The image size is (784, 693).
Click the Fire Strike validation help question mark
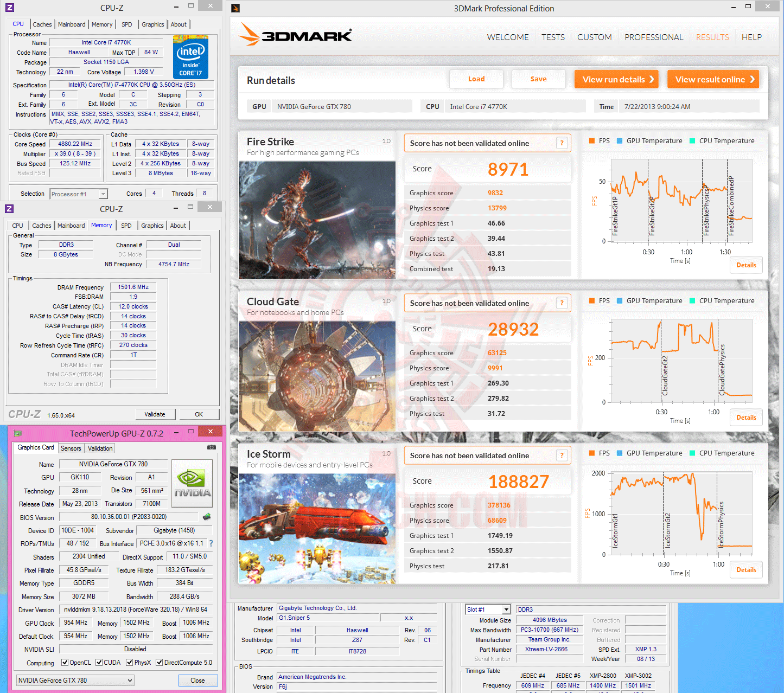(x=562, y=143)
